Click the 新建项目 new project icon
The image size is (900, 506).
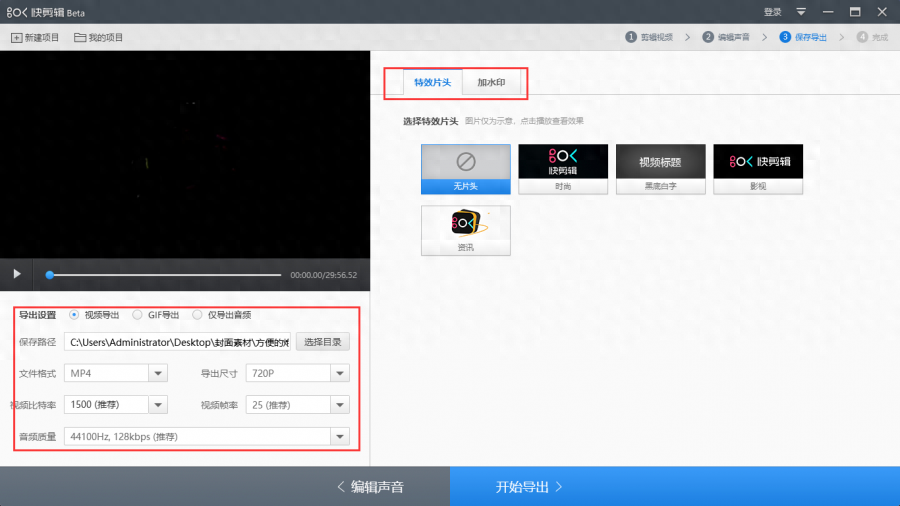17,38
